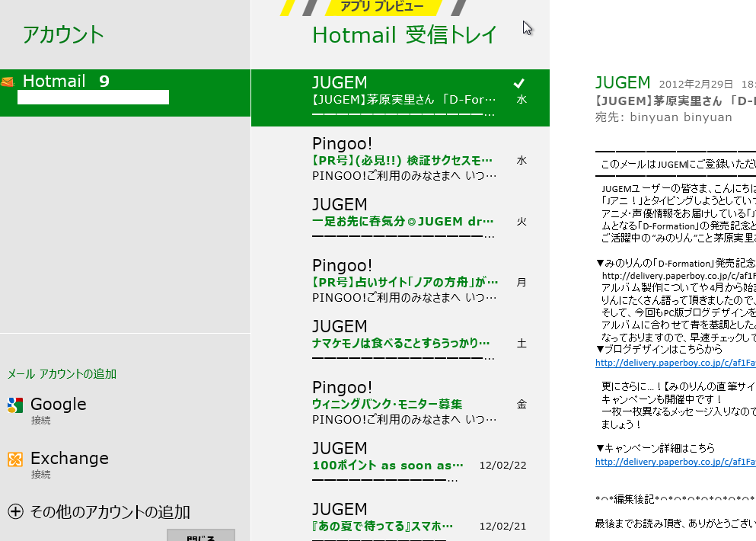Click '接続' under the Exchange label
This screenshot has width=756, height=541.
41,475
